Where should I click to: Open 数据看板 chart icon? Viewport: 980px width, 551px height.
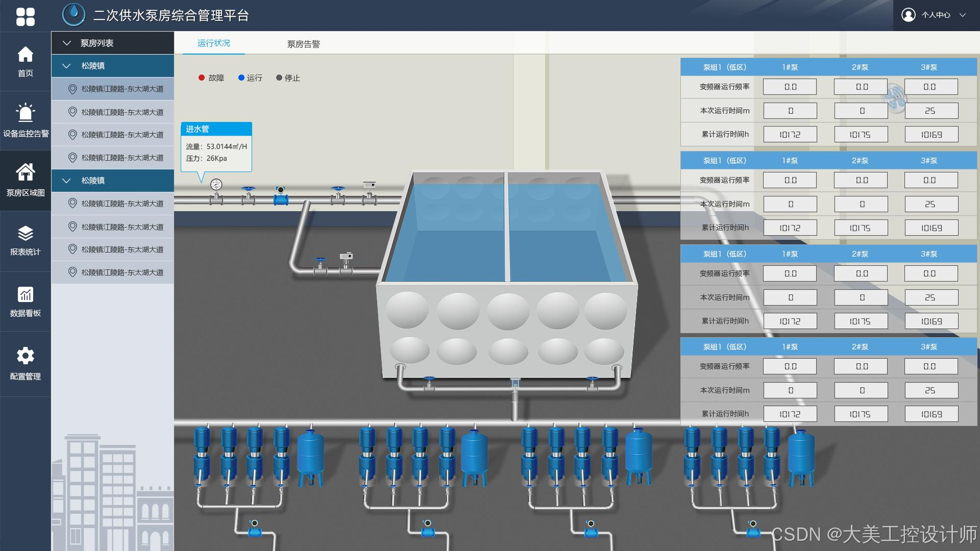tap(25, 294)
